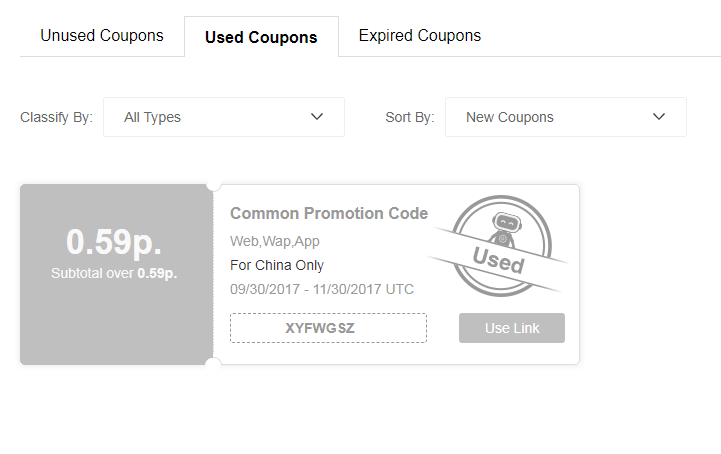
Task: Switch to the Unused Coupons tab
Action: pyautogui.click(x=102, y=36)
